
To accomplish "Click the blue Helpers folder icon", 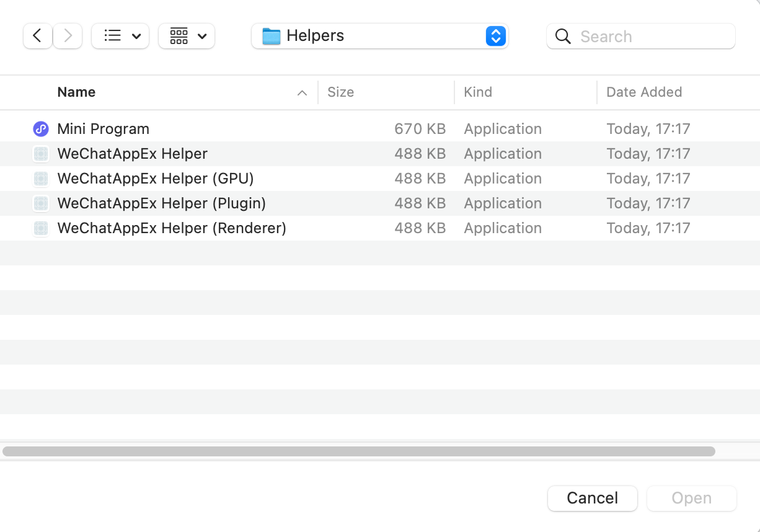I will click(271, 36).
